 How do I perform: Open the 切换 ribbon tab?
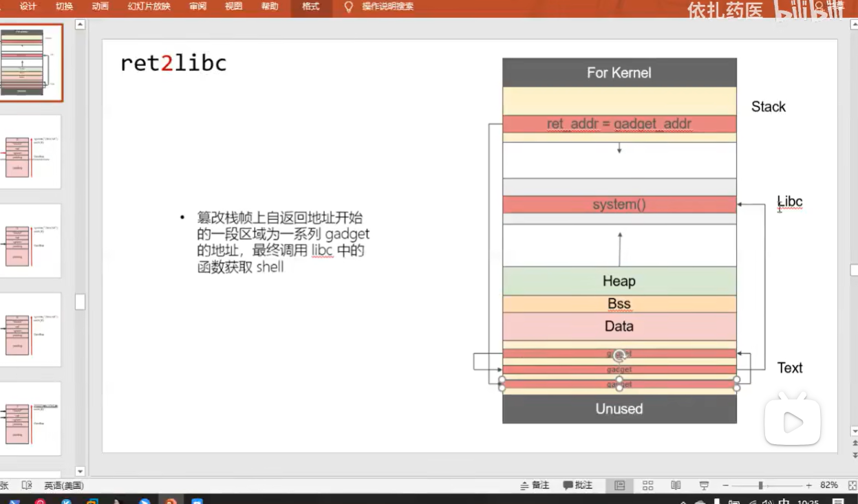pos(64,6)
